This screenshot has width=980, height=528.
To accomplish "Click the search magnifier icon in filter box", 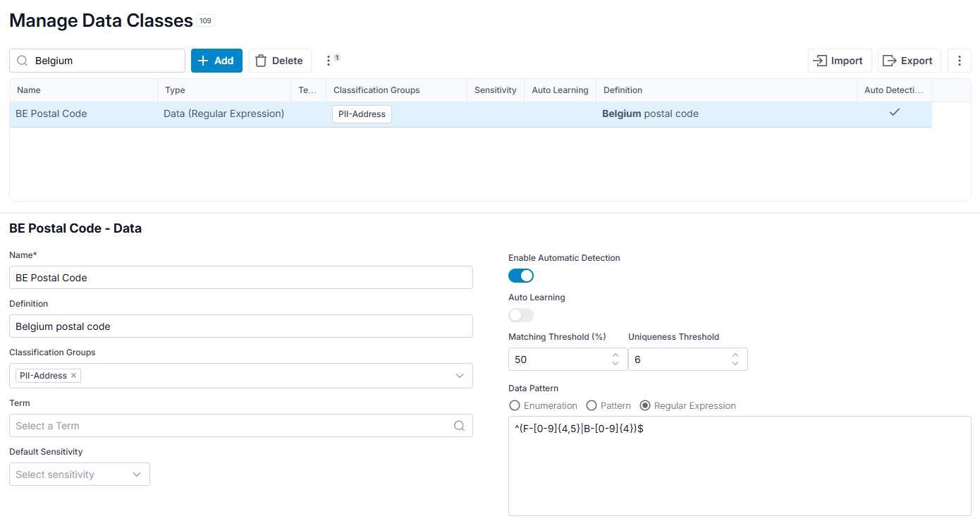I will (23, 61).
